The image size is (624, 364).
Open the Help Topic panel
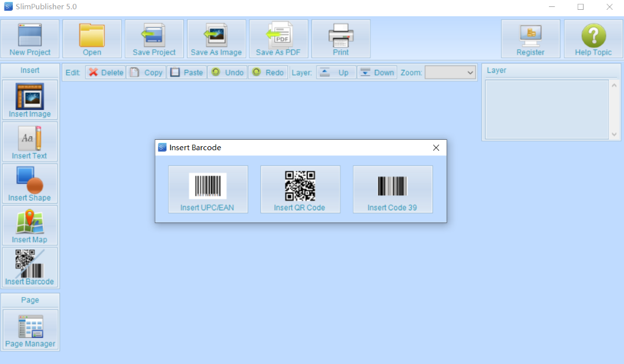pos(593,38)
